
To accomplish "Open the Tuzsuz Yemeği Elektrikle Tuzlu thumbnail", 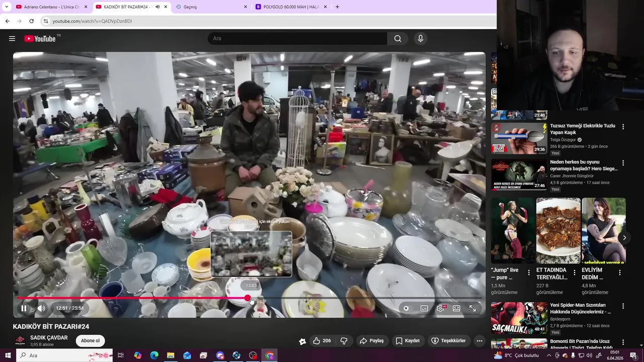I will click(519, 138).
